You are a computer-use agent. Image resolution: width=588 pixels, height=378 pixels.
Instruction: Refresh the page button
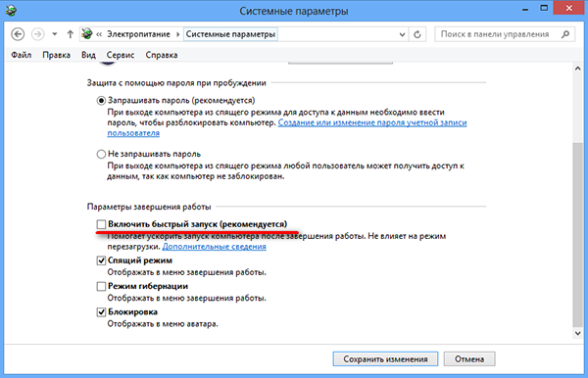coord(417,34)
